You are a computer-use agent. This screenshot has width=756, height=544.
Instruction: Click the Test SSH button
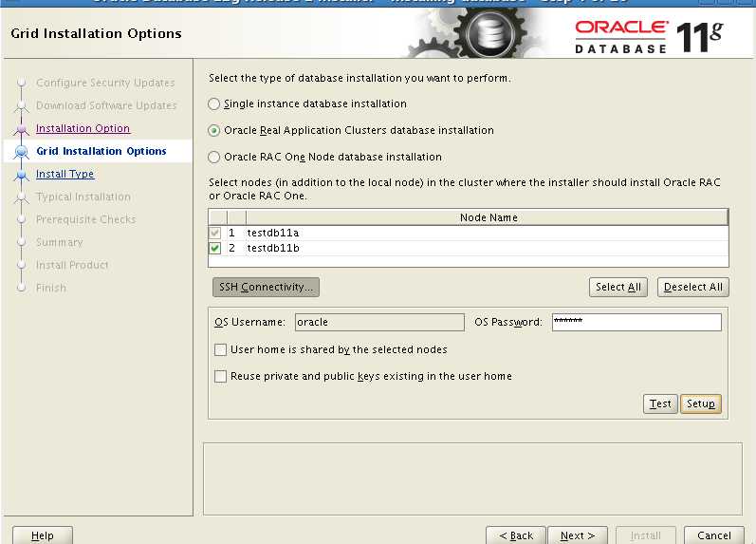click(660, 403)
